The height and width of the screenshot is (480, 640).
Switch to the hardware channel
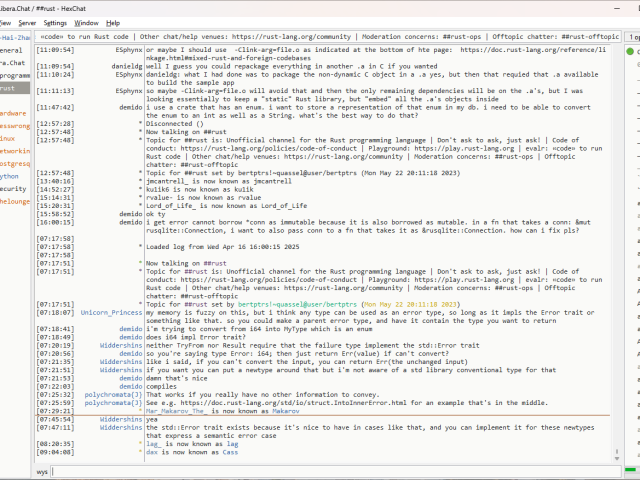click(x=13, y=113)
